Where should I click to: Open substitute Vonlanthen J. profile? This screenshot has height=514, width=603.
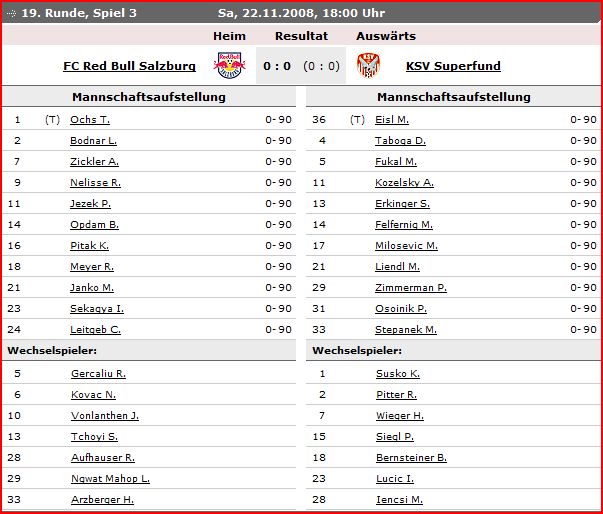105,416
